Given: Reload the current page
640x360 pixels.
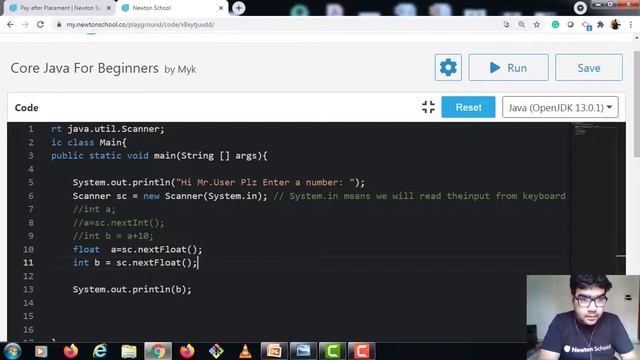Looking at the screenshot, I should [x=40, y=24].
